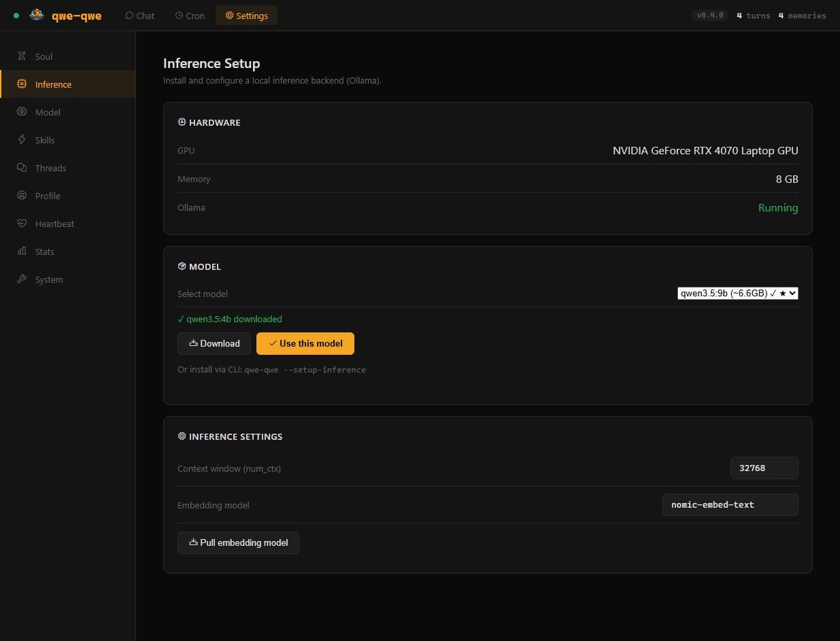840x641 pixels.
Task: Click Pull embedding model
Action: point(238,542)
